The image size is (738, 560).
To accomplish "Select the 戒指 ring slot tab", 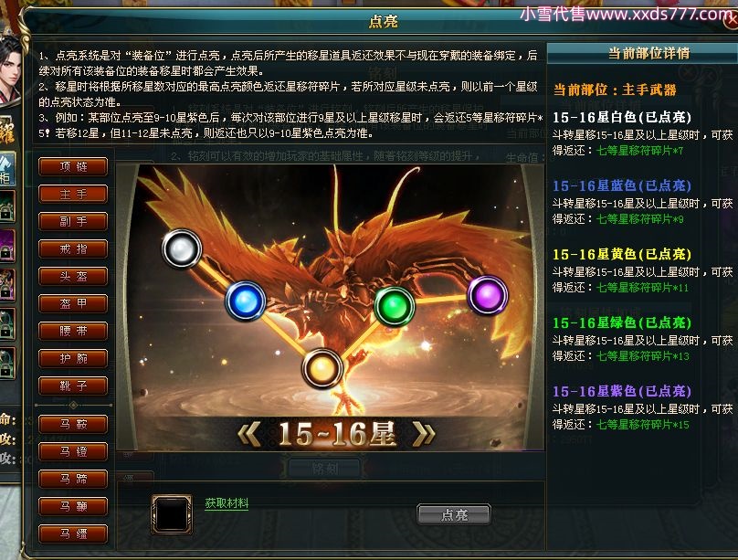I will pos(73,249).
